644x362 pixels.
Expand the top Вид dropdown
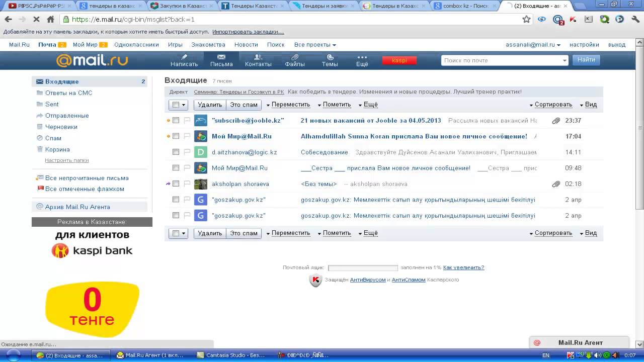point(588,105)
